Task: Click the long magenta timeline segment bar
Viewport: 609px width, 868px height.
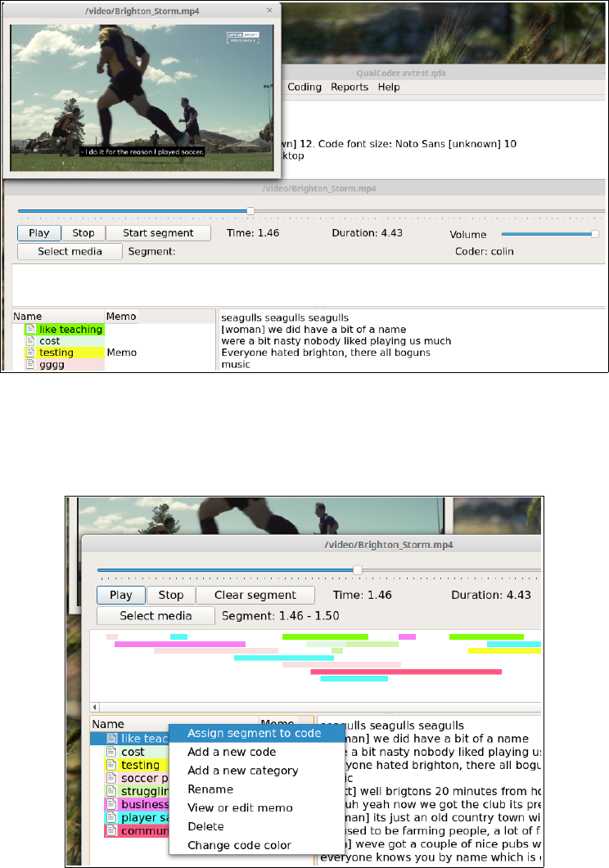Action: coord(180,645)
